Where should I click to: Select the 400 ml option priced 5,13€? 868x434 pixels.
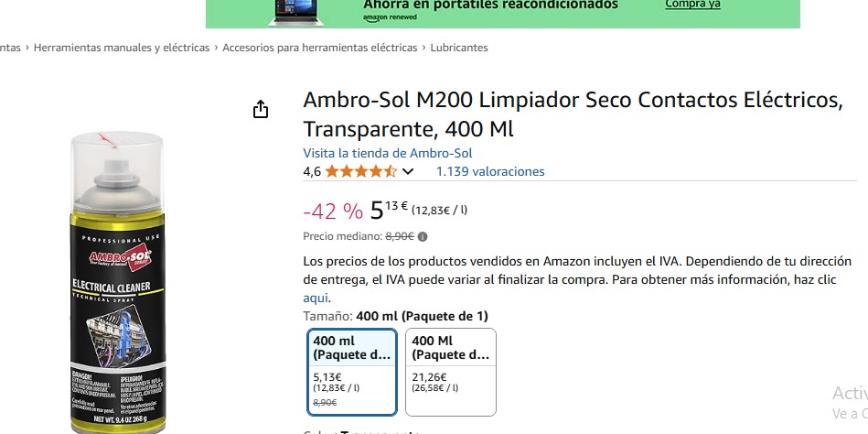pyautogui.click(x=352, y=372)
